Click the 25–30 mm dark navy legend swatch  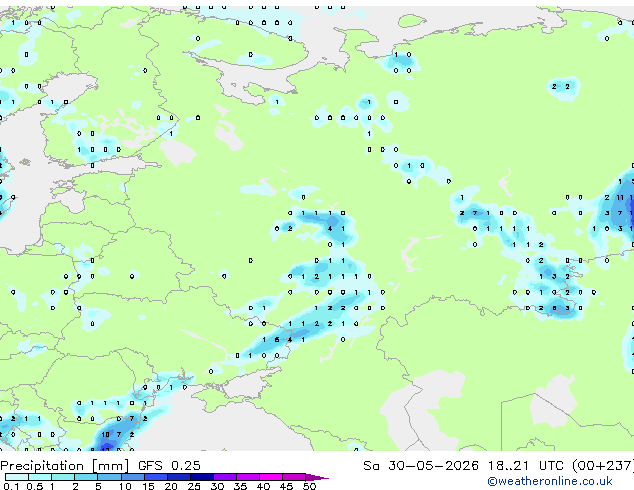[x=202, y=477]
